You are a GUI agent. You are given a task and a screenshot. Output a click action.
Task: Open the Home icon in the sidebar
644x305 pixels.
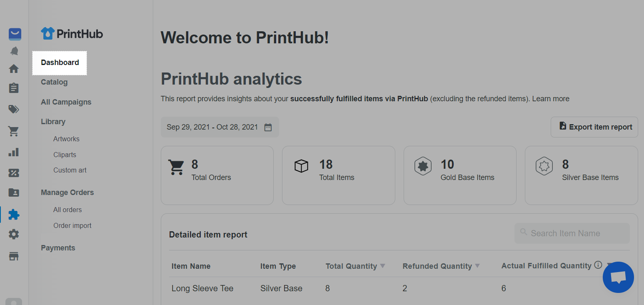[14, 68]
